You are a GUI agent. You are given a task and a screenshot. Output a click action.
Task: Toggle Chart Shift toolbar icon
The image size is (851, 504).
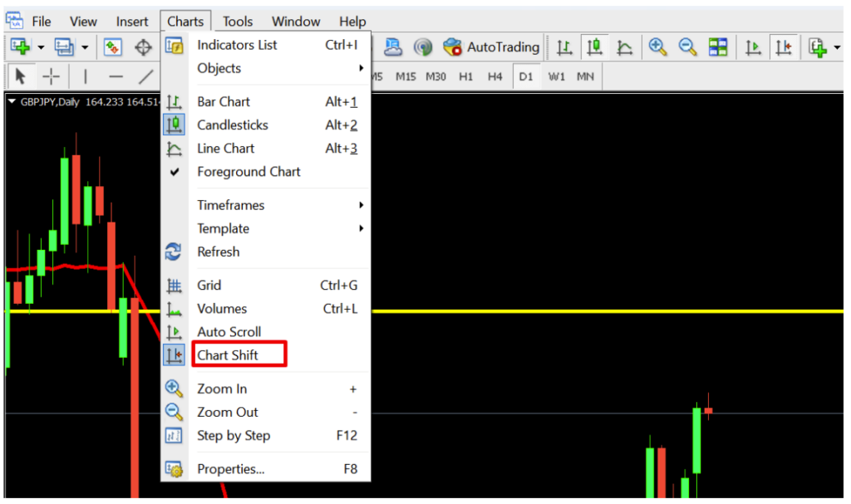pyautogui.click(x=784, y=47)
